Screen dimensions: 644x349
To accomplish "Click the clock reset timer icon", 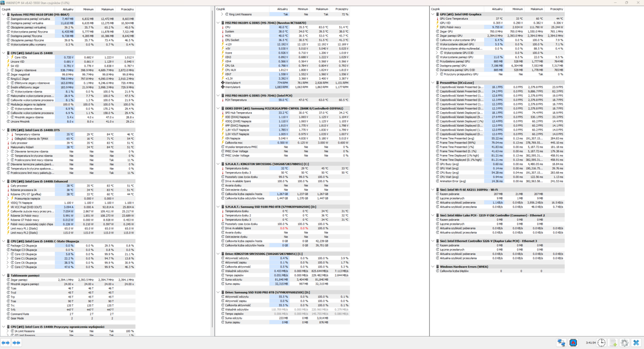I will coord(601,343).
